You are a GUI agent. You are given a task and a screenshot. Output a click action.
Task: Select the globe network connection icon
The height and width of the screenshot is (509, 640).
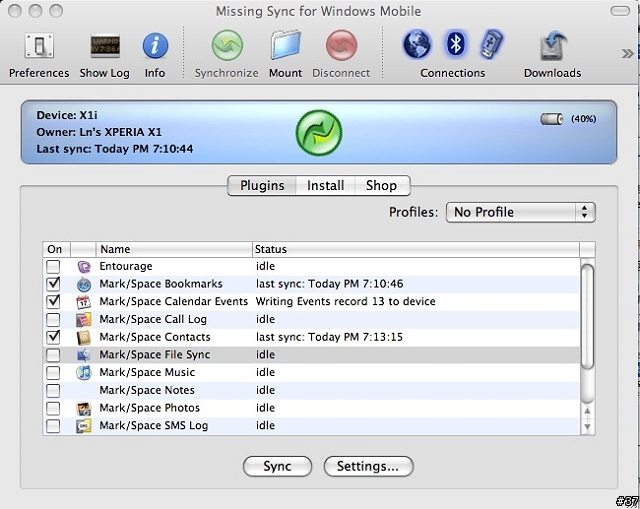pos(417,44)
